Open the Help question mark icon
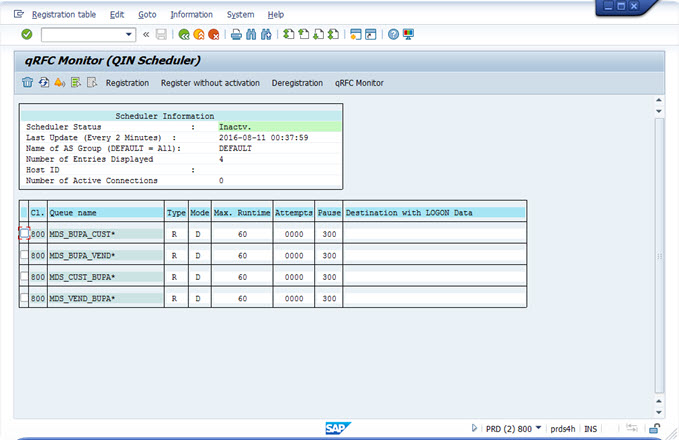The image size is (679, 440). (x=393, y=34)
